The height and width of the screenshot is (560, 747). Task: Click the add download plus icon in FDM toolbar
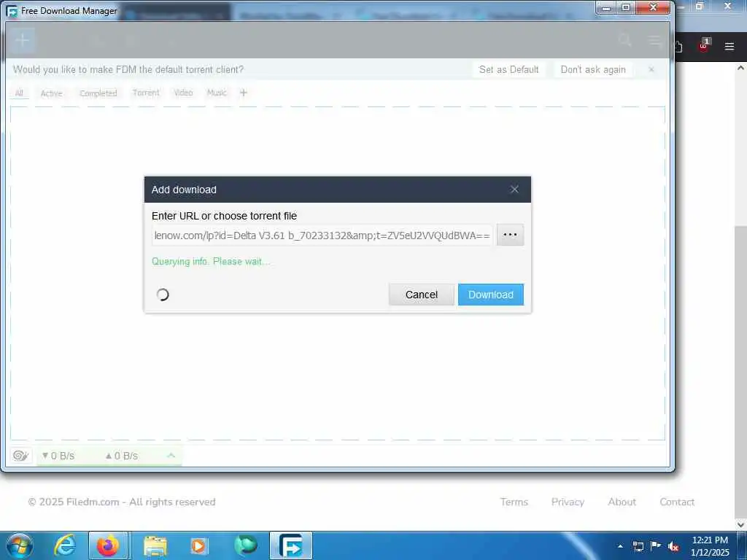point(22,41)
